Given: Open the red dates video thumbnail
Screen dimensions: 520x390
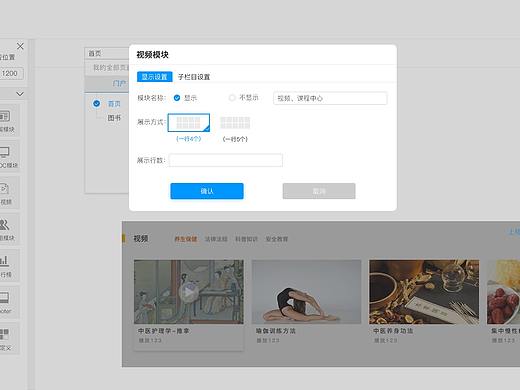Looking at the screenshot, I should 503,292.
